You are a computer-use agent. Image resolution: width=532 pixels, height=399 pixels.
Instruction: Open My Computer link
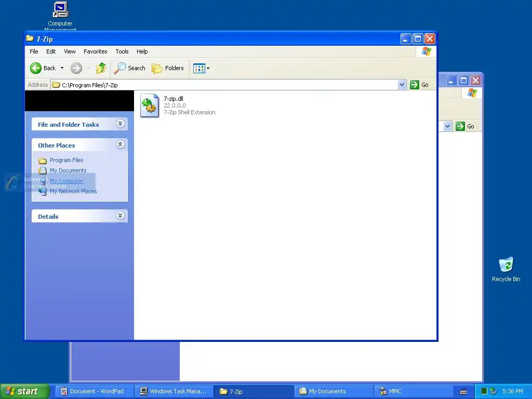click(66, 181)
